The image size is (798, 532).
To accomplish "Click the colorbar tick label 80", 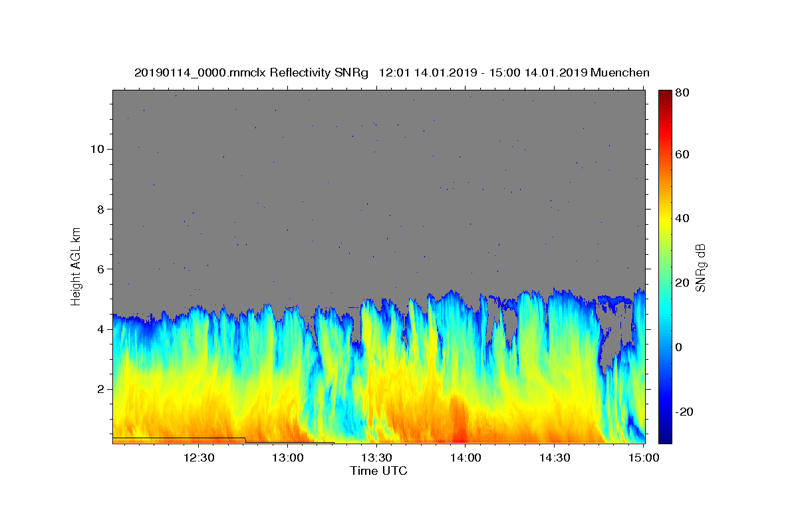I will [682, 93].
